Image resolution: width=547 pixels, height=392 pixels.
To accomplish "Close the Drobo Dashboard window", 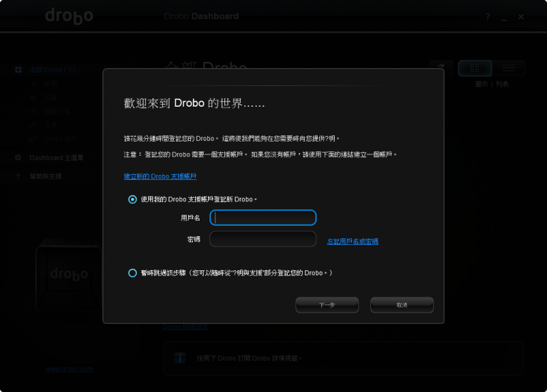I will tap(521, 17).
